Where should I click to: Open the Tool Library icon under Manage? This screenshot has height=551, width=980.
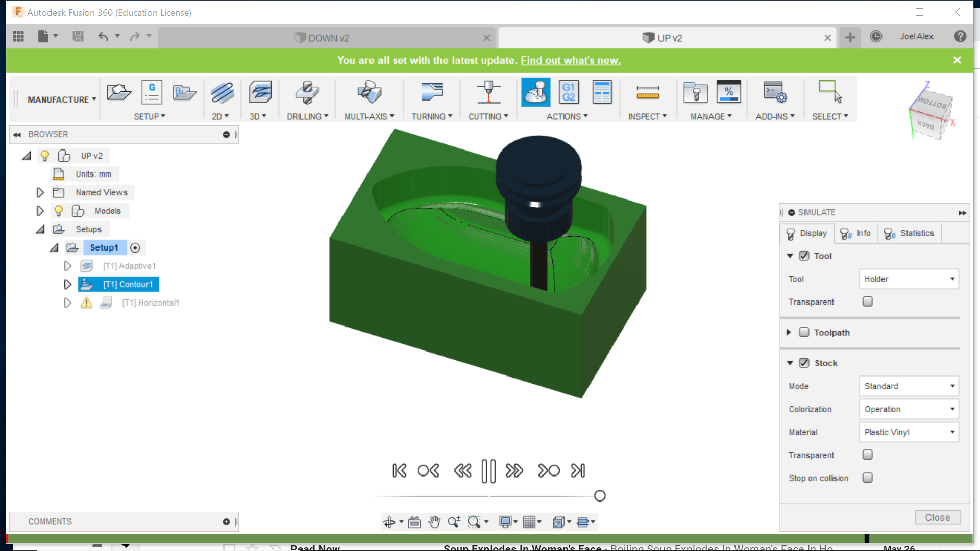click(695, 92)
